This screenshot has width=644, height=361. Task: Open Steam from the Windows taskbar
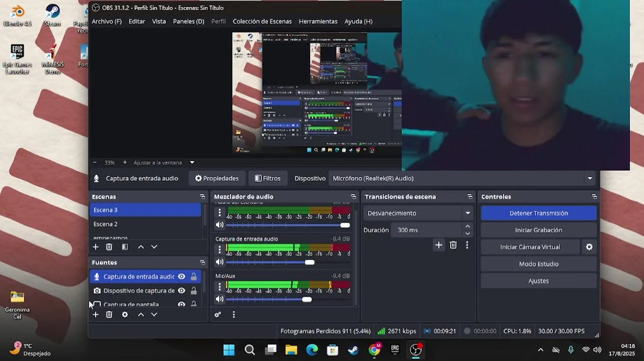click(x=353, y=349)
